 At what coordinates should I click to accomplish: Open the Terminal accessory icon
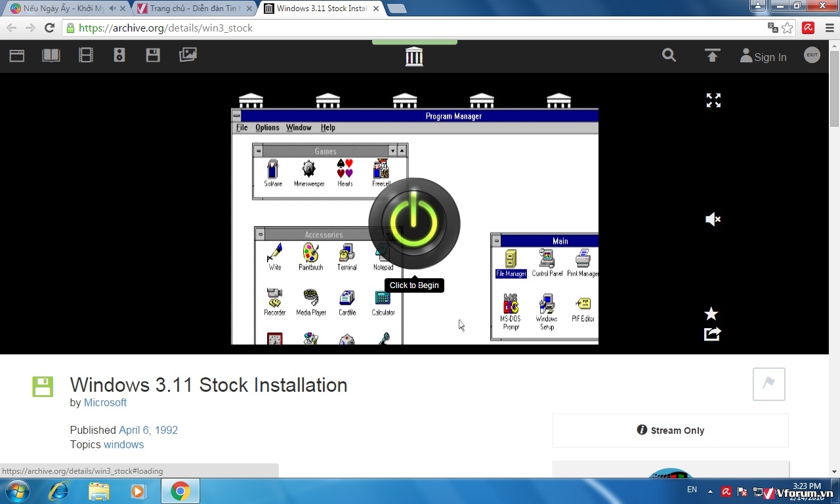[347, 257]
